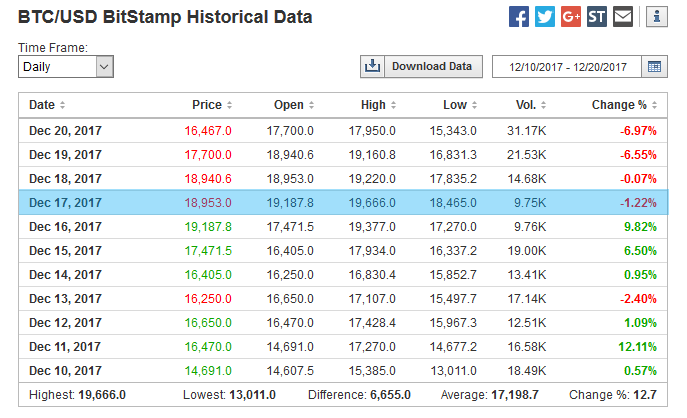687x418 pixels.
Task: Select the Dec 14, 2017 date cell
Action: [65, 275]
